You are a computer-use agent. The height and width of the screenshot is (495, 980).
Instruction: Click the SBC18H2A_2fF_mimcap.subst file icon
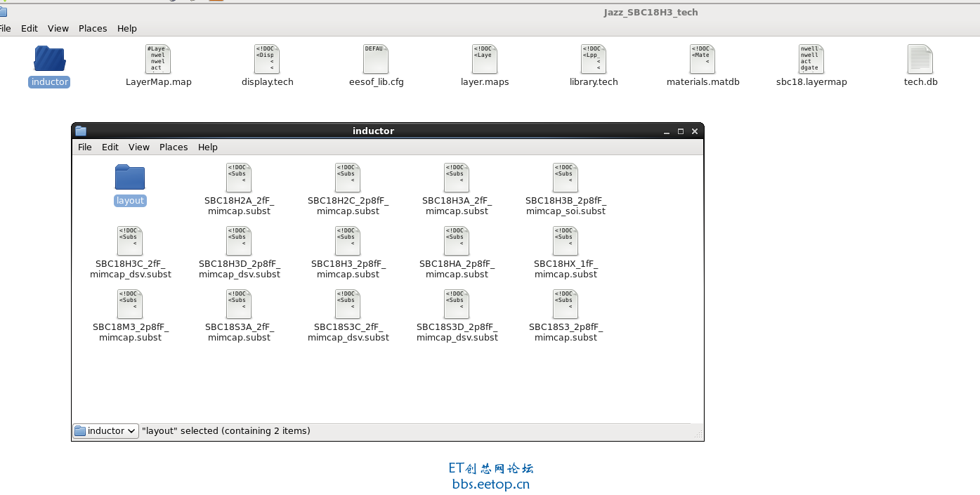click(x=239, y=178)
